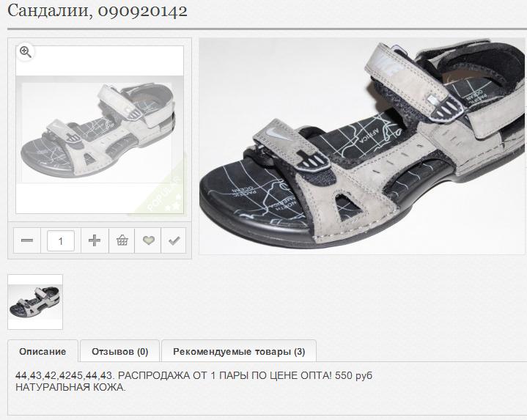Focus the quantity input field showing 1
The image size is (527, 420).
click(x=61, y=240)
